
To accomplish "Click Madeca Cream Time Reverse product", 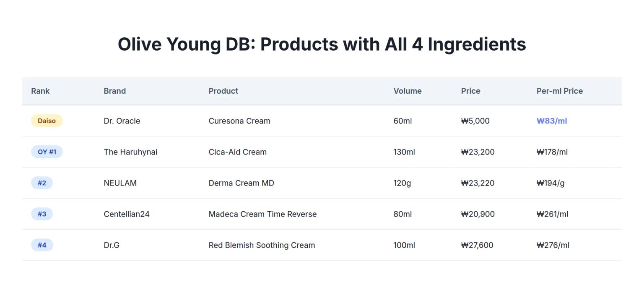I will coord(262,214).
